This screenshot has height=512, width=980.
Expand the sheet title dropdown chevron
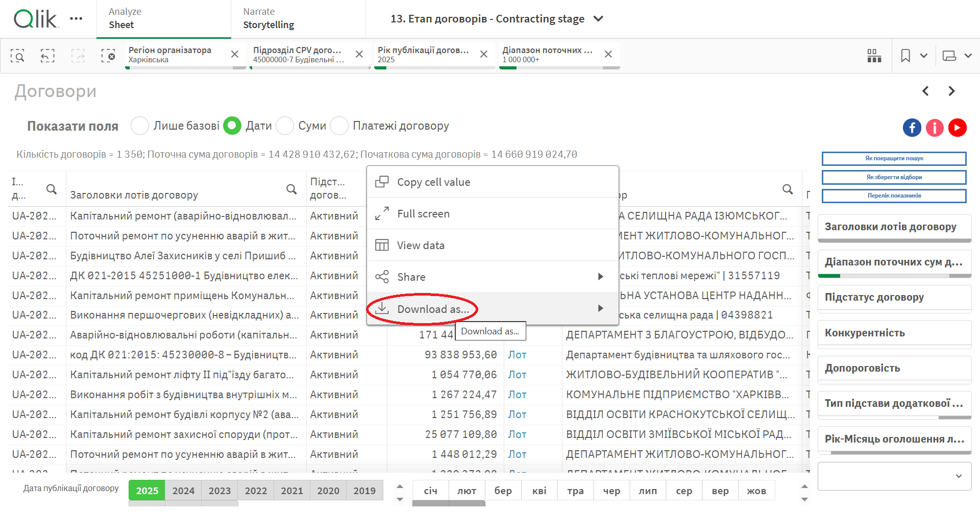coord(599,19)
